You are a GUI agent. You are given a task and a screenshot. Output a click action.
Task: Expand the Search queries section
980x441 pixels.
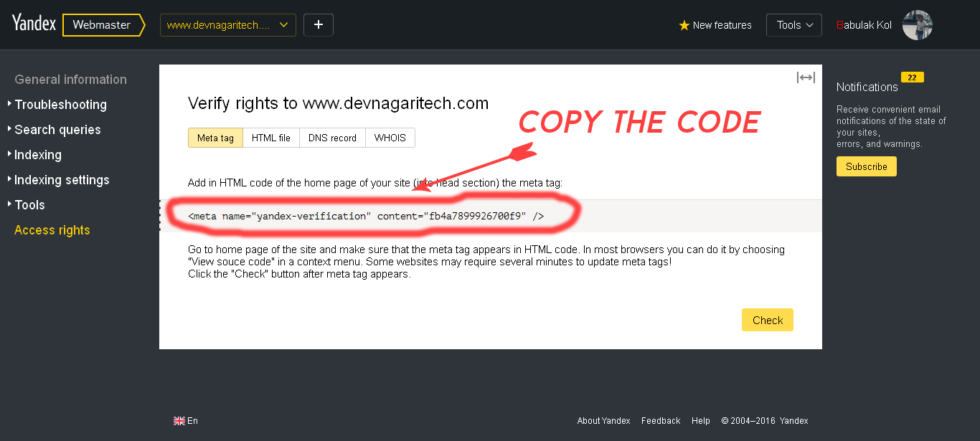pyautogui.click(x=57, y=130)
